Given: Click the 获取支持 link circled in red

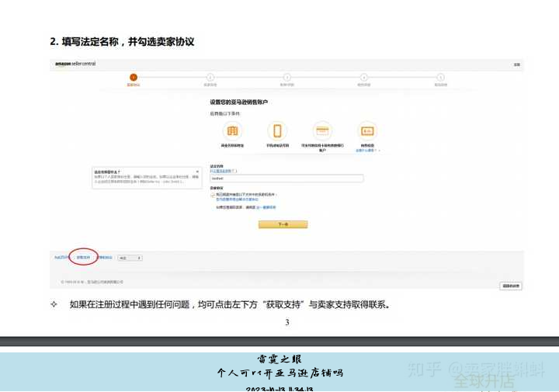Looking at the screenshot, I should (83, 257).
